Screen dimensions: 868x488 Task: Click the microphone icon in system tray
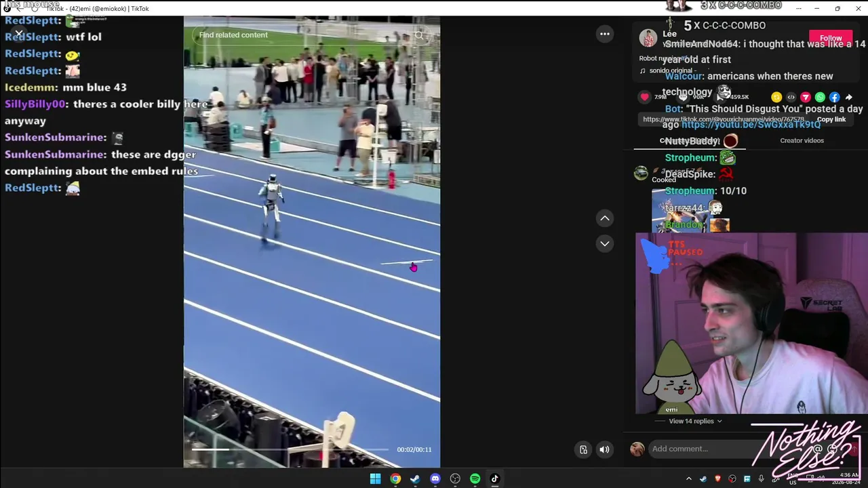pyautogui.click(x=762, y=479)
